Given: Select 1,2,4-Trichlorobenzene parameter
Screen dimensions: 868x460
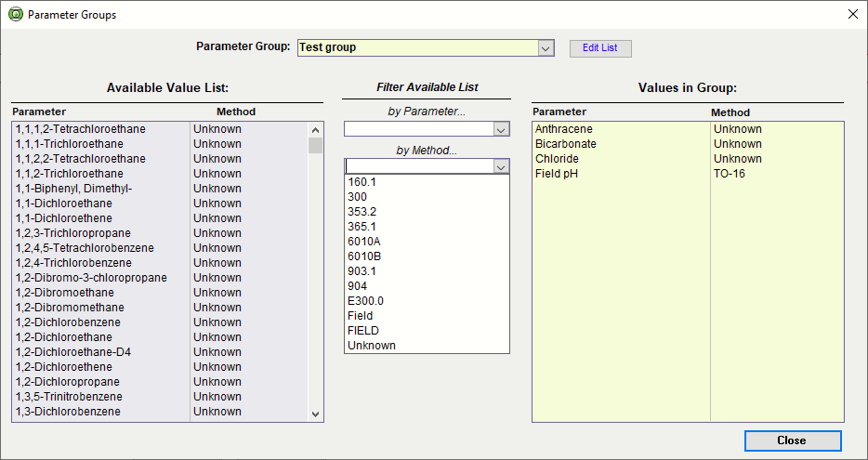Looking at the screenshot, I should 160,263.
